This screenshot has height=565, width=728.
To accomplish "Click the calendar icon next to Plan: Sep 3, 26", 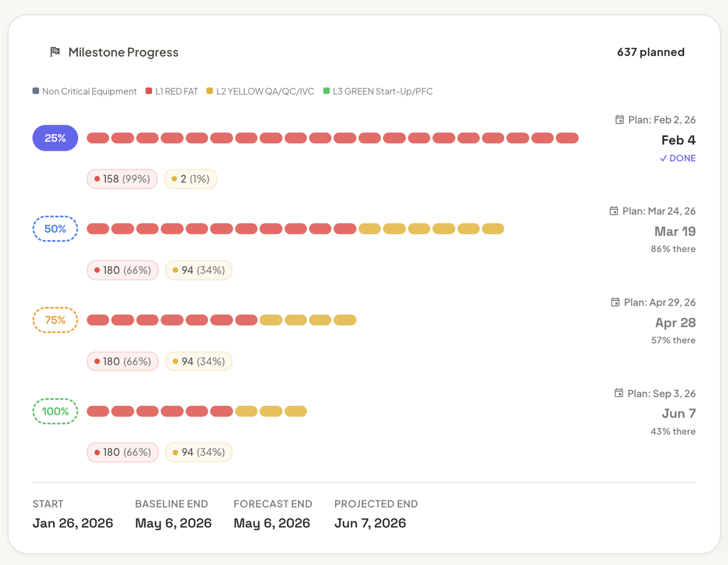I will click(x=619, y=393).
